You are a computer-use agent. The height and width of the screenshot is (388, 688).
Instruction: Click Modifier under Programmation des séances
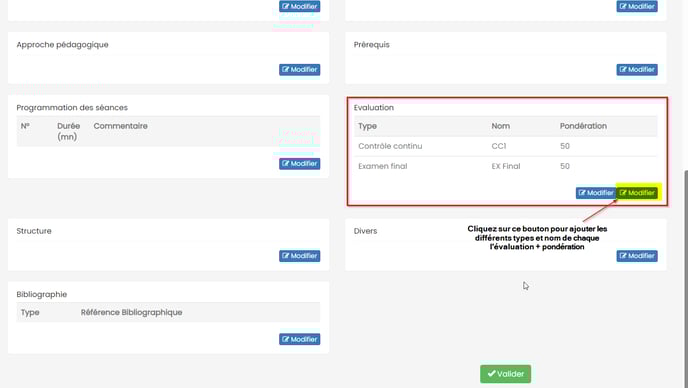299,164
